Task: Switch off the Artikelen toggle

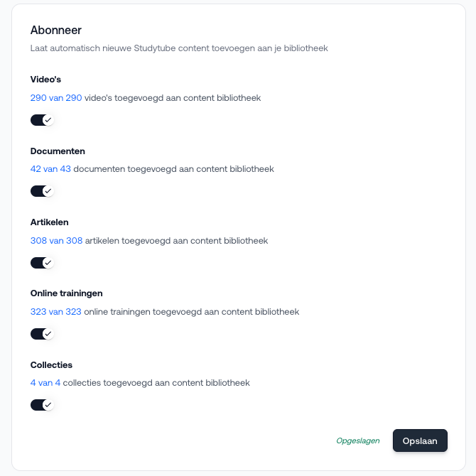Action: (x=42, y=263)
